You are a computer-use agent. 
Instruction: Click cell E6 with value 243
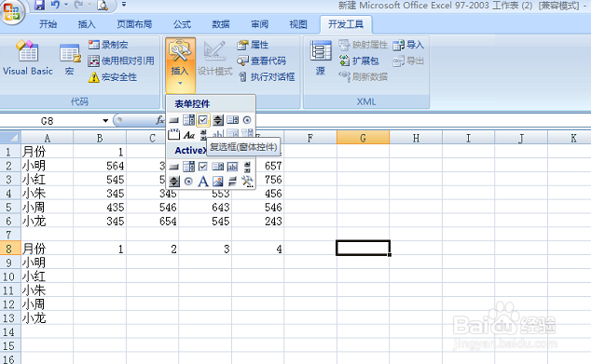[x=258, y=221]
